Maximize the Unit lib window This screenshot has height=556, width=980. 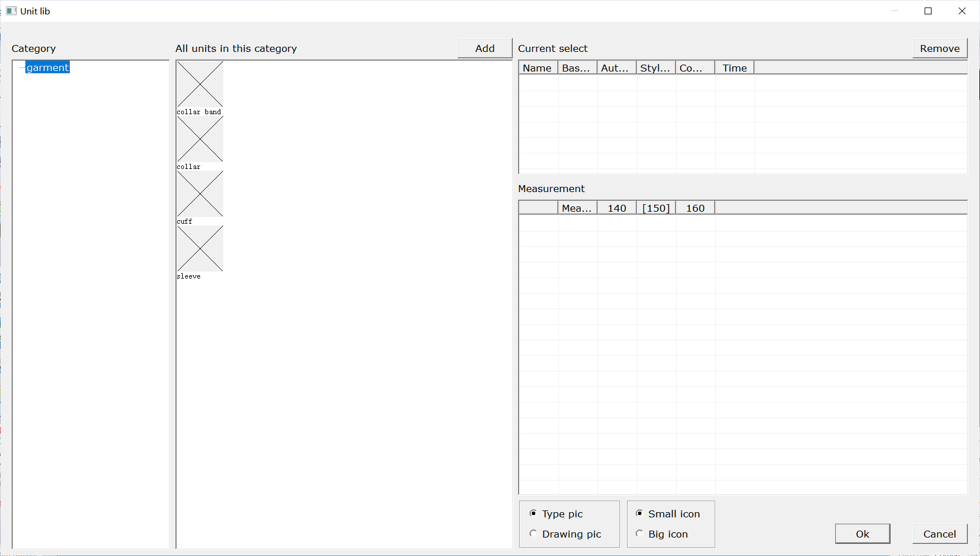click(x=928, y=11)
